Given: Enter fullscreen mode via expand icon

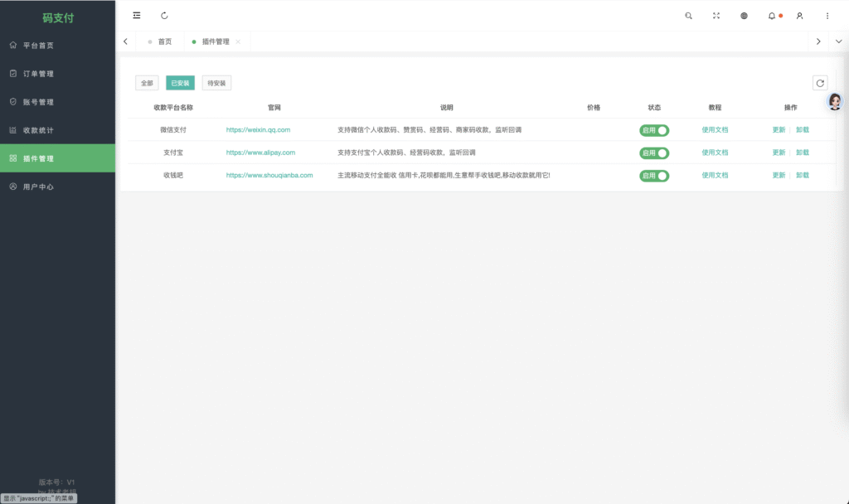Looking at the screenshot, I should [716, 16].
